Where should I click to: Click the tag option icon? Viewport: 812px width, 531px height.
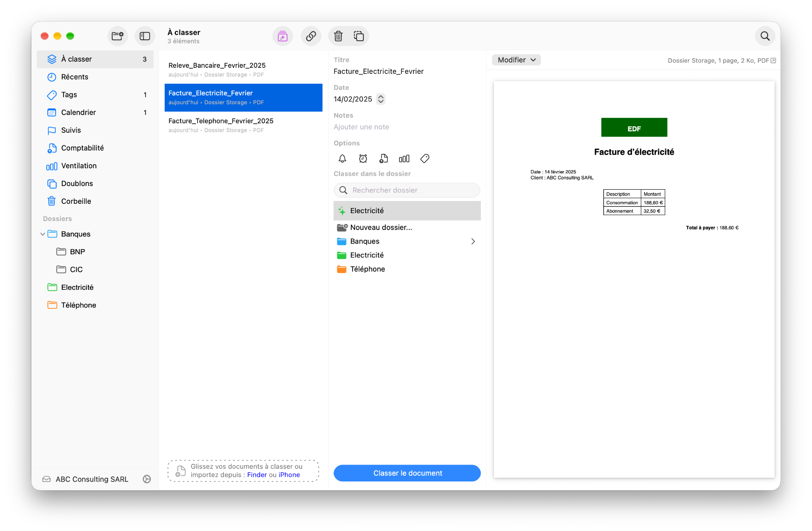[425, 159]
